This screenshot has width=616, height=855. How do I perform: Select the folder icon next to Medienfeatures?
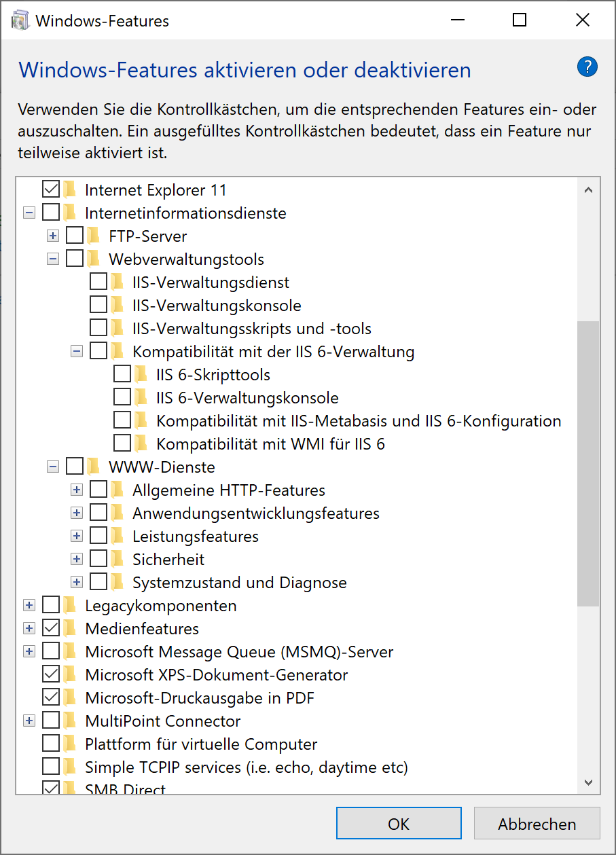70,629
